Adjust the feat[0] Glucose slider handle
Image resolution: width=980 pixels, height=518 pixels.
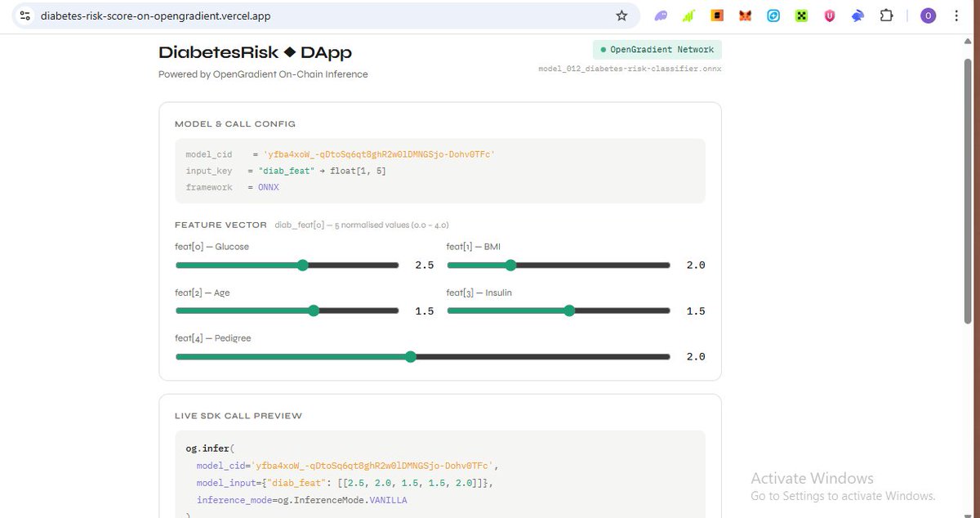[x=302, y=265]
